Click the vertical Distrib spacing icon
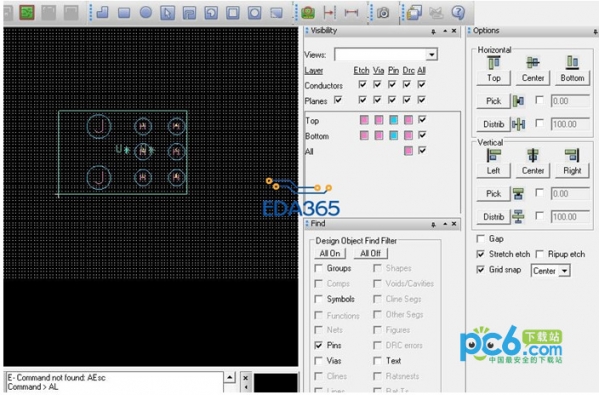 518,217
